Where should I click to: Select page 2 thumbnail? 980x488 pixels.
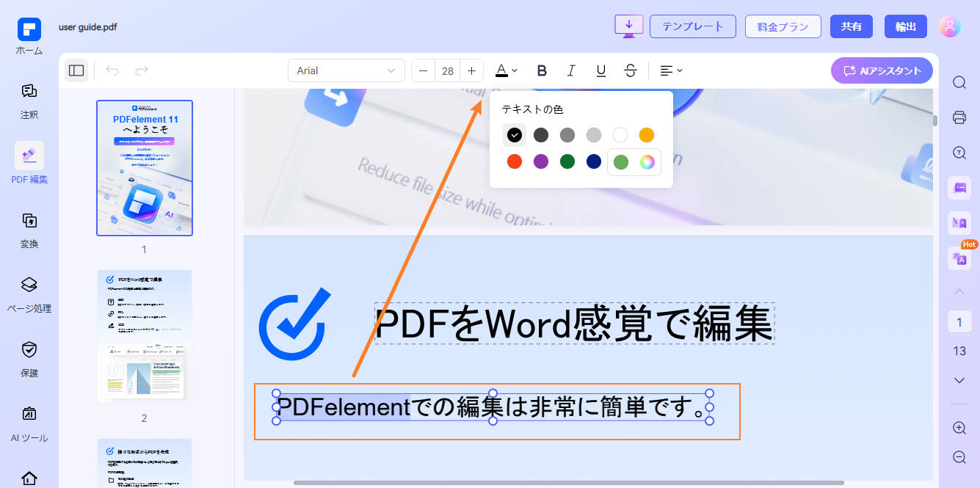pyautogui.click(x=145, y=336)
